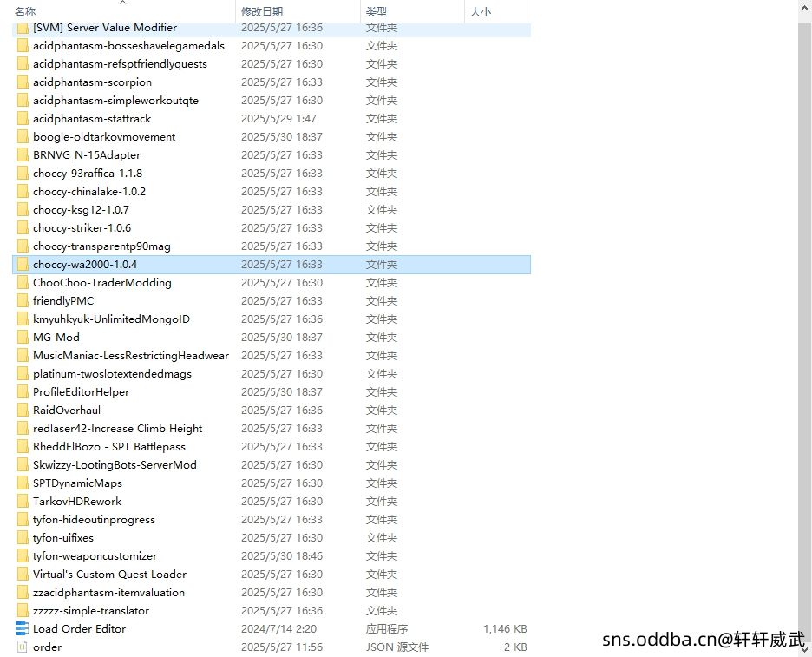812x657 pixels.
Task: Click the scrollbar down arrow at bottom right
Action: (805, 648)
